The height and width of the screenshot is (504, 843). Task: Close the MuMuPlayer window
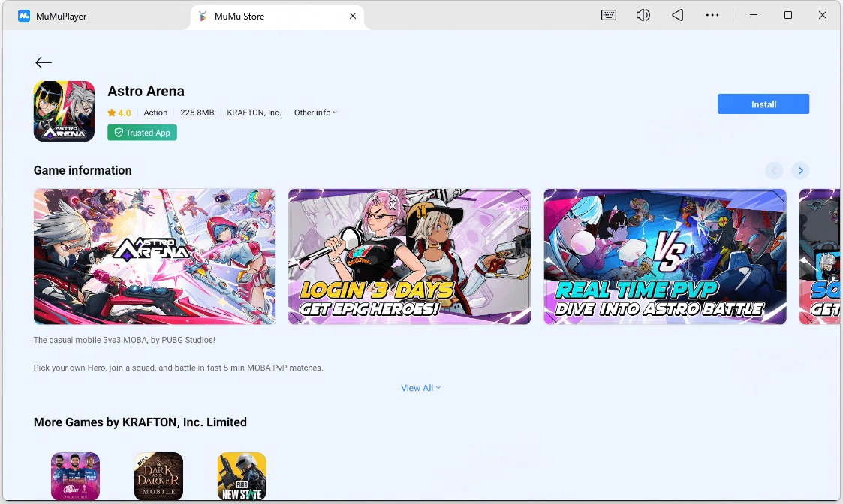point(823,15)
